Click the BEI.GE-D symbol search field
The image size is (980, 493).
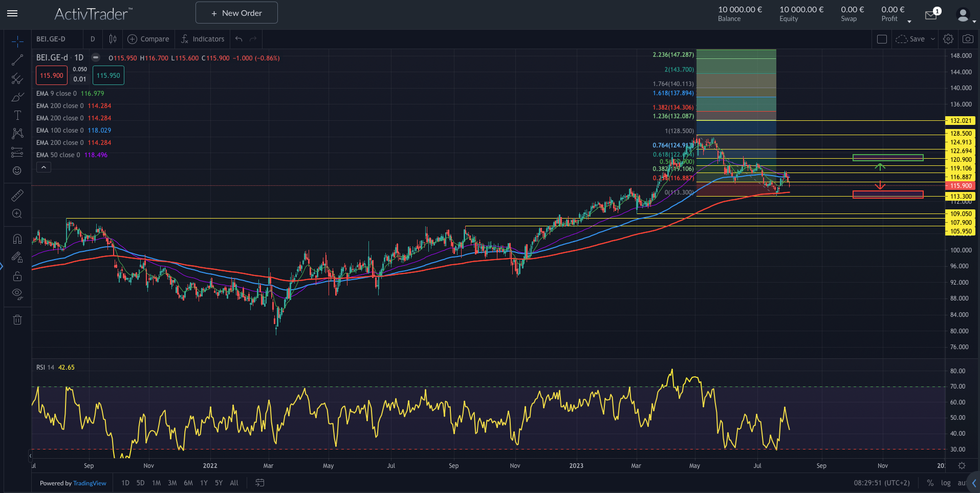coord(56,39)
